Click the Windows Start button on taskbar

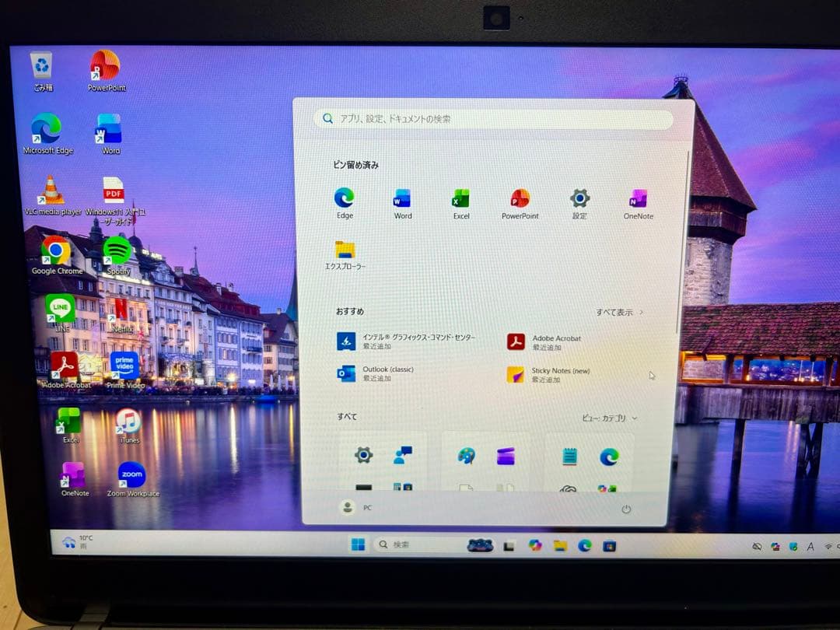pos(357,544)
